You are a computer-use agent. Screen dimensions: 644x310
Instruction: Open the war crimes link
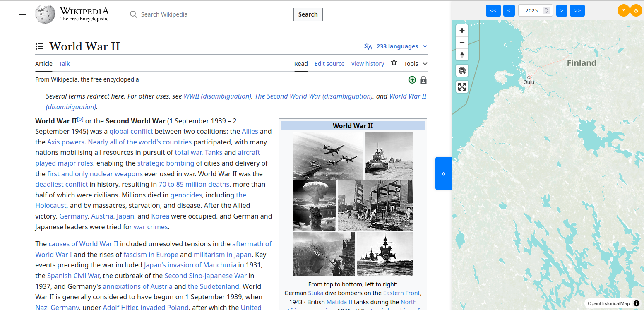pos(151,227)
